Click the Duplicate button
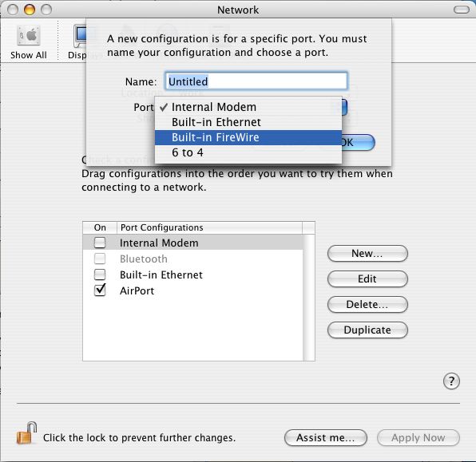Image resolution: width=476 pixels, height=462 pixels. click(367, 330)
